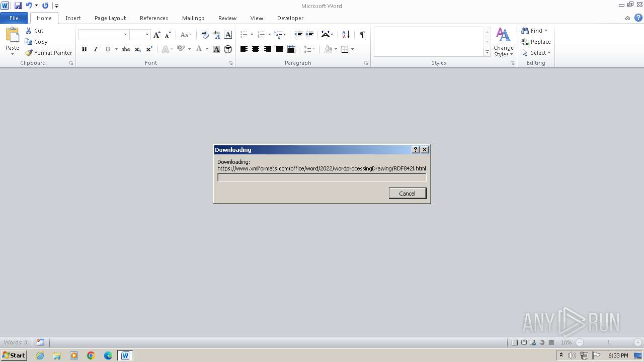Click Character Shading icon
This screenshot has height=362, width=644.
216,49
